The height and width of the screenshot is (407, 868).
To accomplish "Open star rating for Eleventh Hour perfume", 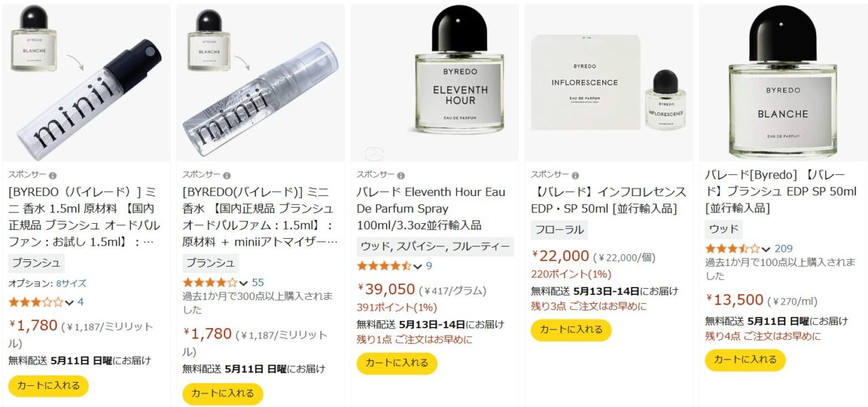I will pos(384,265).
